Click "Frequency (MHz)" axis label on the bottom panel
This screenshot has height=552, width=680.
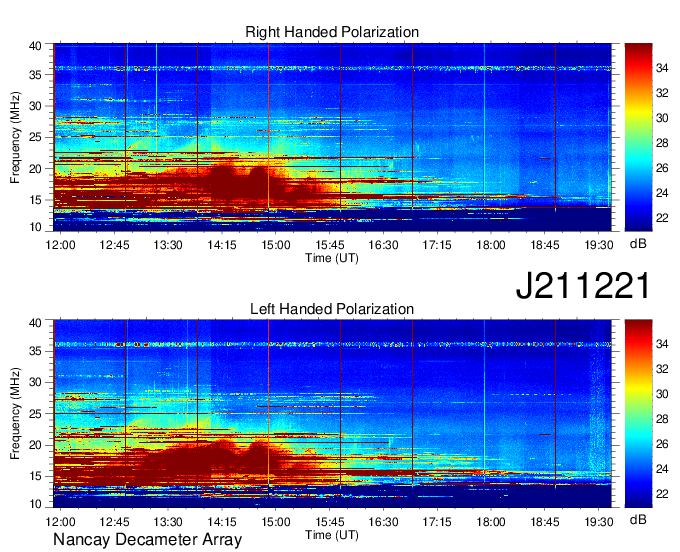(15, 414)
